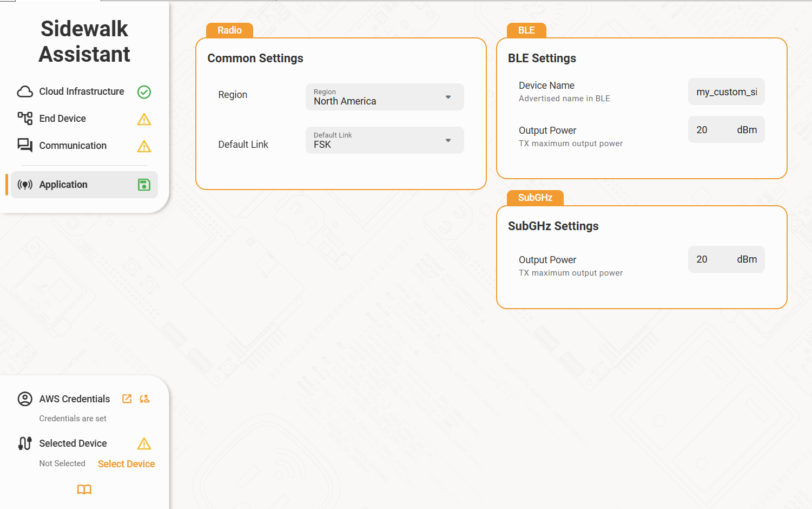Click the 'Credentials are set' status text
Viewport: 812px width, 509px height.
click(72, 419)
